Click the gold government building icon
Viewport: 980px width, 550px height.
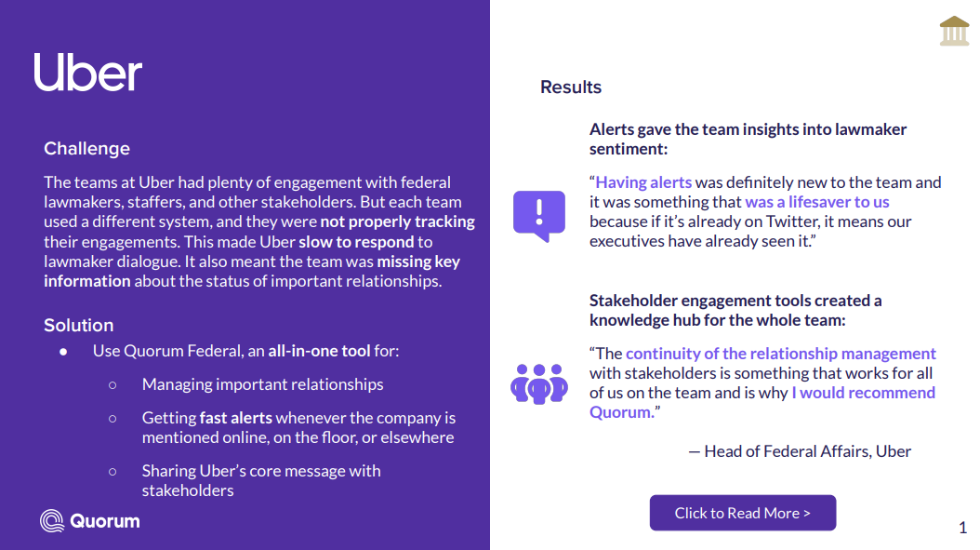(x=954, y=30)
